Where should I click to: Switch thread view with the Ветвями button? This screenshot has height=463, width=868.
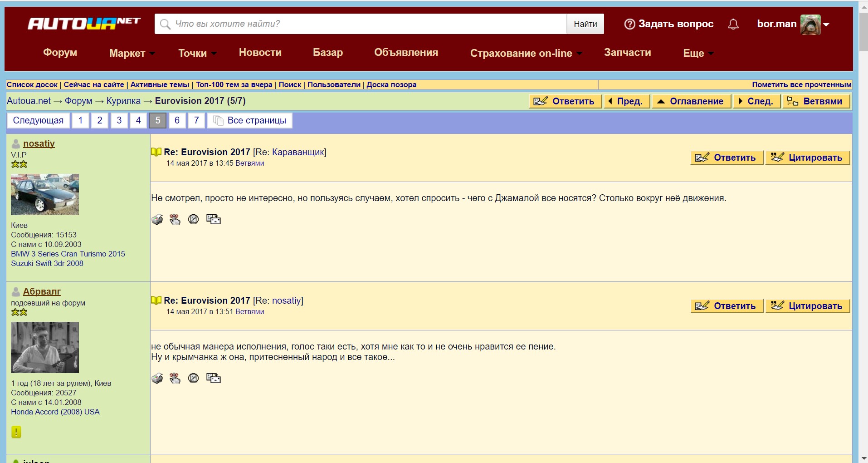(816, 101)
